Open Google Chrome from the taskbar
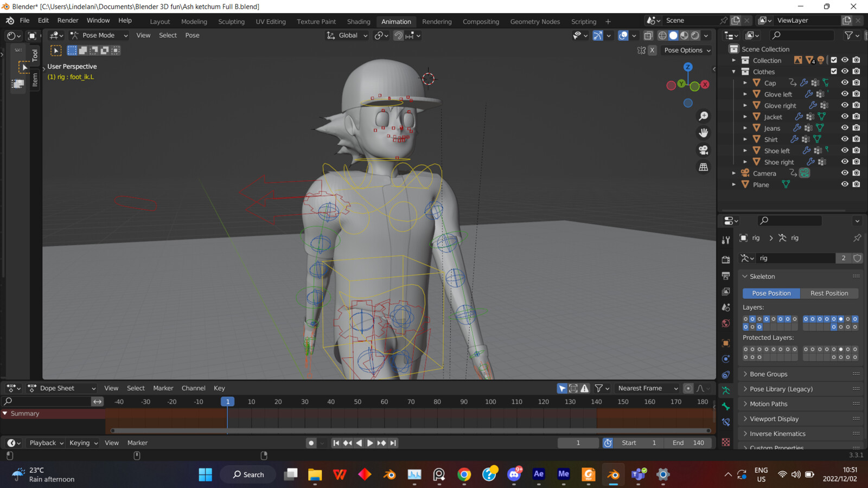 click(x=464, y=474)
